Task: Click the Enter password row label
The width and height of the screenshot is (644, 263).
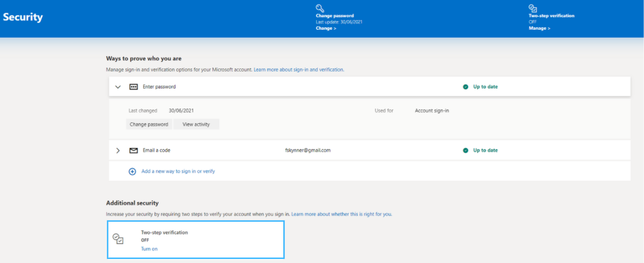Action: [x=159, y=87]
